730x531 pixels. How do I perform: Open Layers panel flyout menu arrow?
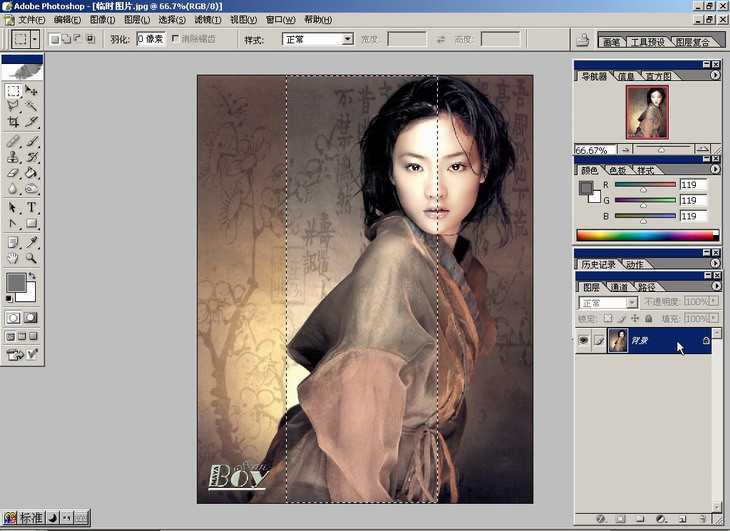point(716,286)
